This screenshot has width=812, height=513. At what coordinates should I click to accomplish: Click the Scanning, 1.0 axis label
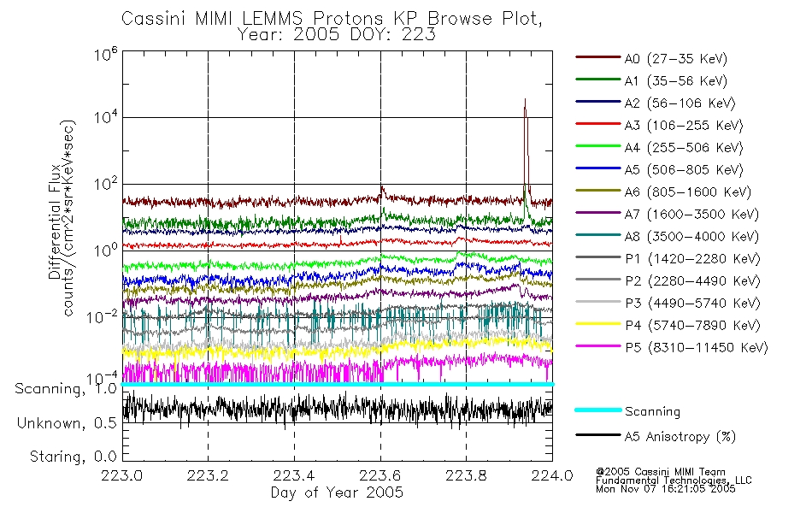point(66,389)
